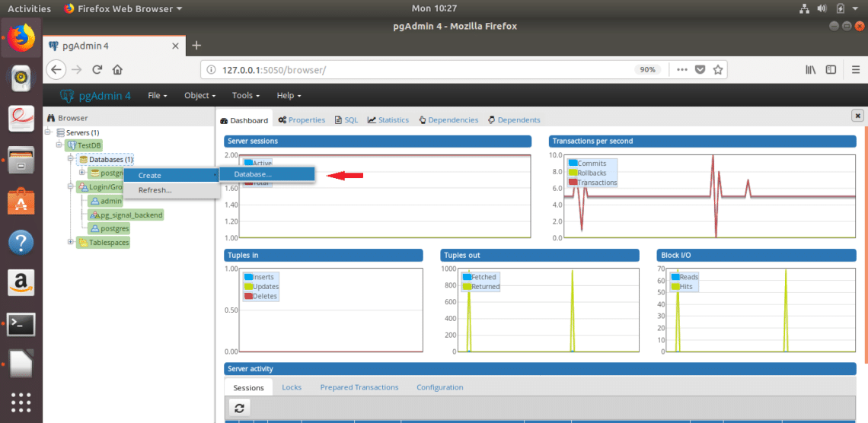
Task: Click the close panel icon at top right
Action: 857,116
